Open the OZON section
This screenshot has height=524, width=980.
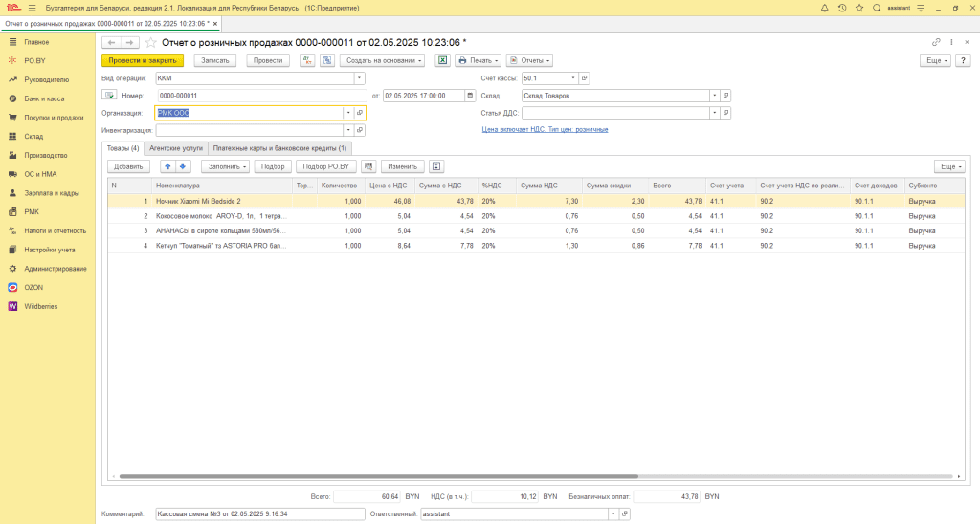pos(33,287)
